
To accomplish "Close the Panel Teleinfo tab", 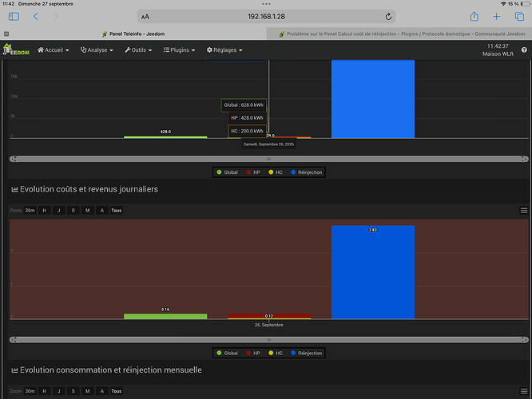I will click(x=6, y=34).
